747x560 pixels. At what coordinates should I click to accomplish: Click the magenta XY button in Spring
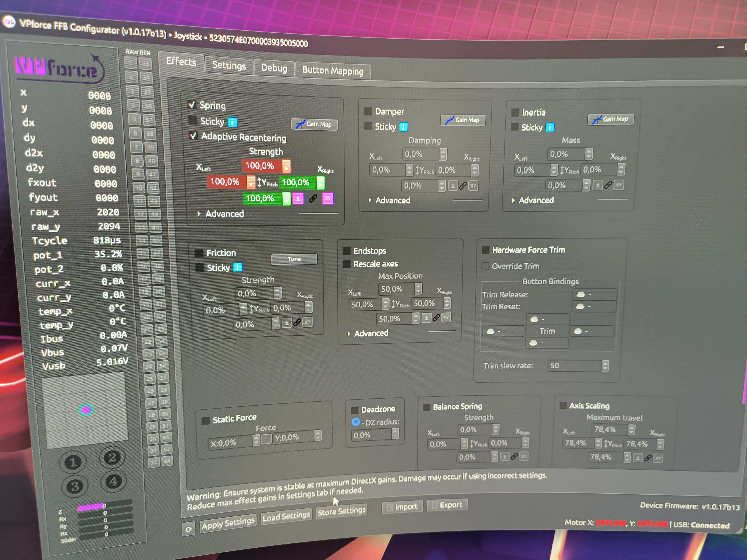(328, 198)
